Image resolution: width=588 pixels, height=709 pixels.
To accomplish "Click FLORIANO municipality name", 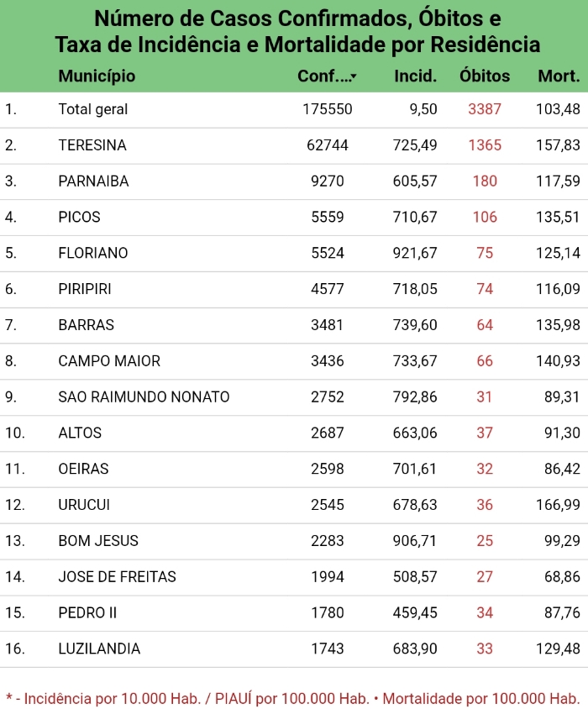I will click(x=93, y=253).
